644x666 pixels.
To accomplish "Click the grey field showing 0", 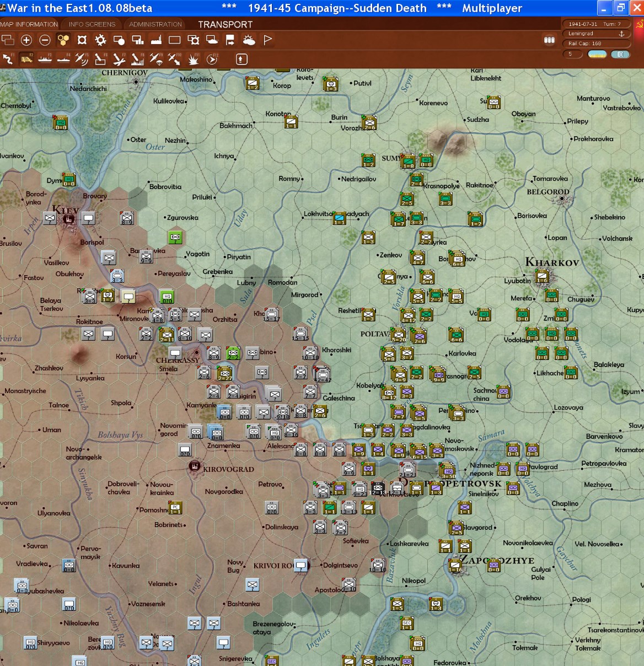I will click(620, 54).
